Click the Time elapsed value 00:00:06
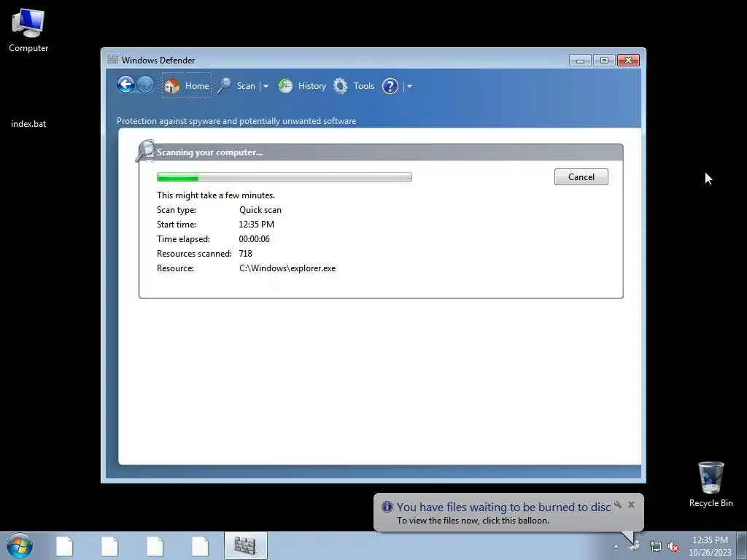The width and height of the screenshot is (747, 560). (254, 239)
